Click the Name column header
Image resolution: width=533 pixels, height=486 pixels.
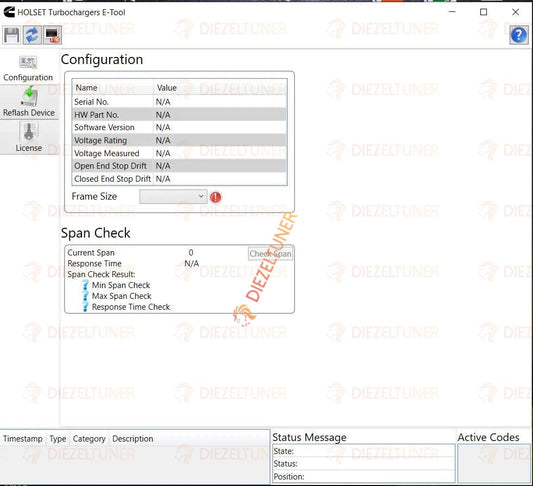click(113, 88)
